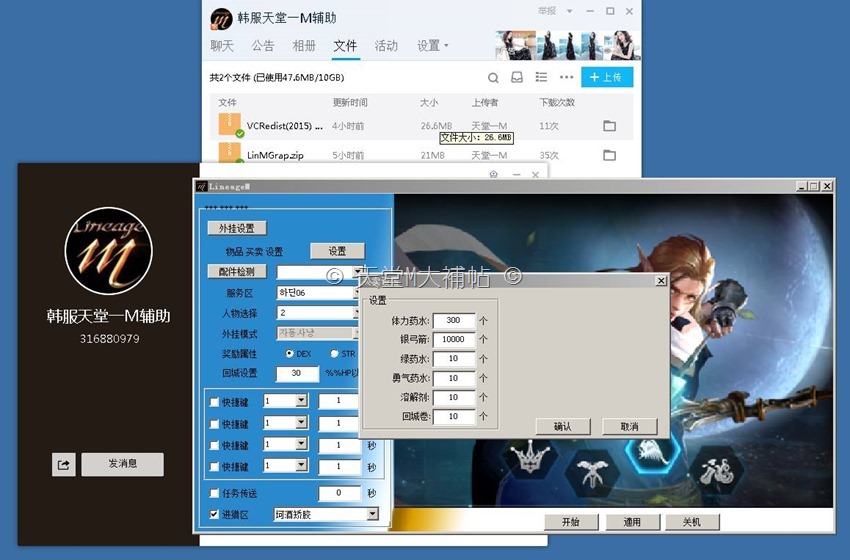Enable the first 快捷键 checkbox
This screenshot has width=850, height=560.
pos(214,402)
